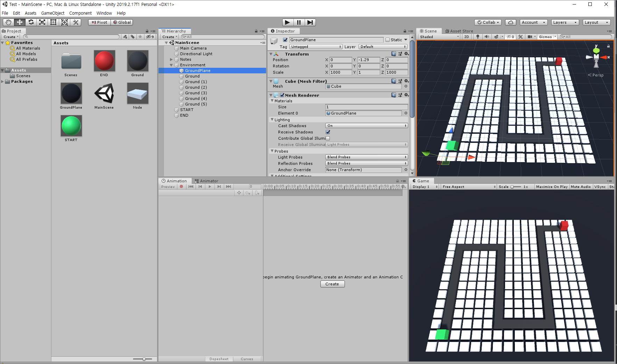Go to first animation keyframe
The height and width of the screenshot is (364, 617).
[191, 187]
